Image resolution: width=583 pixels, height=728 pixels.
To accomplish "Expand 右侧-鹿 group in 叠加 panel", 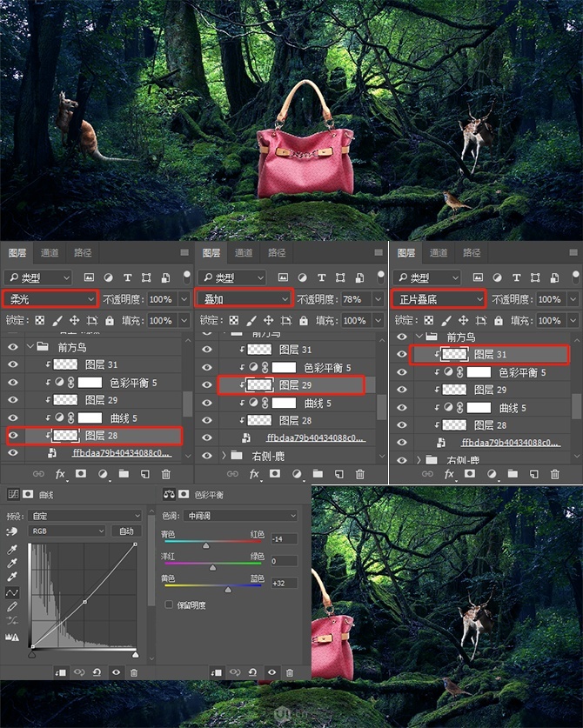I will coord(224,456).
